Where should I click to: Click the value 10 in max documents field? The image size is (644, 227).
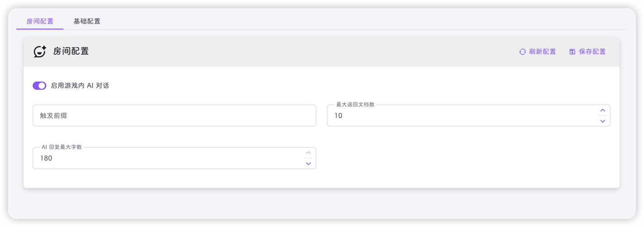coord(339,116)
